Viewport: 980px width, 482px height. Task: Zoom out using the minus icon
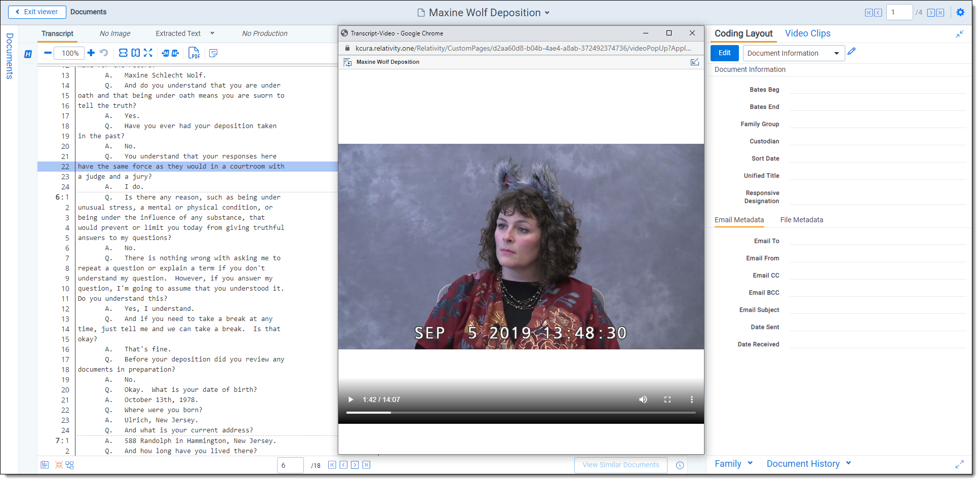point(48,53)
